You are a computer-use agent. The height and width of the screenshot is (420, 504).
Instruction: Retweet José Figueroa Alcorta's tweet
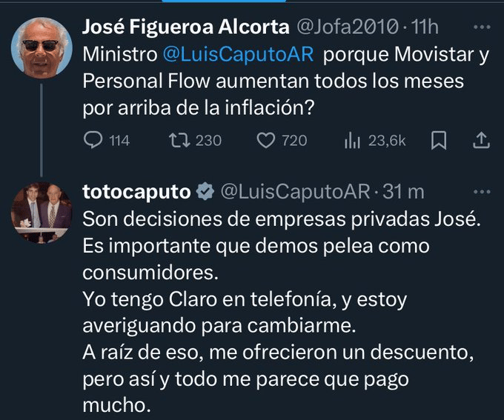tap(196, 141)
